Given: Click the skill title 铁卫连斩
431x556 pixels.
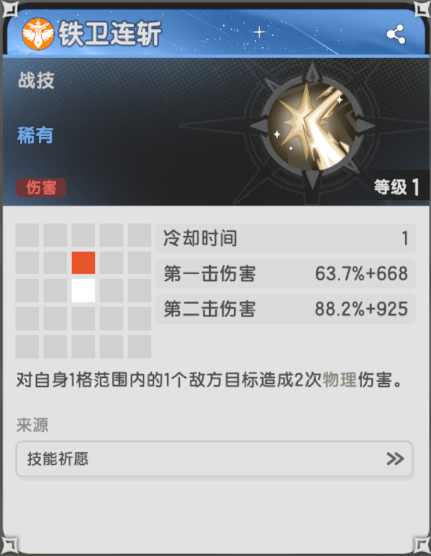Looking at the screenshot, I should pos(110,34).
